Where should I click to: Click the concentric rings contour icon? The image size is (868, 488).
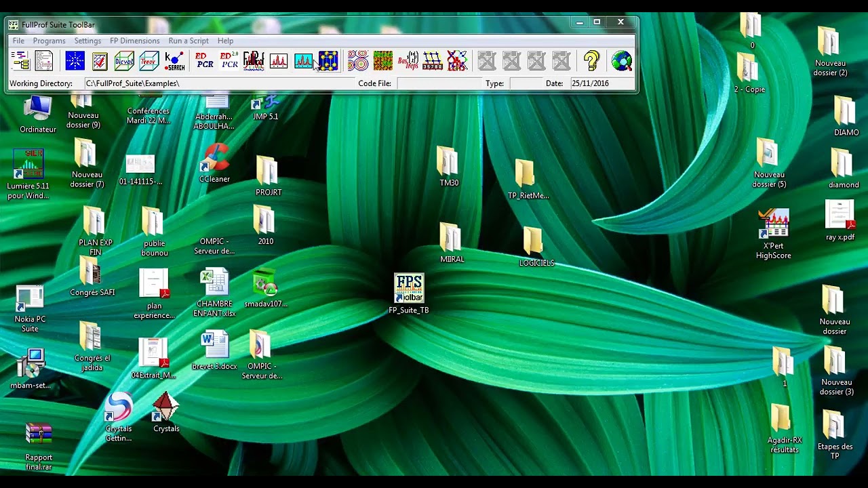coord(358,61)
